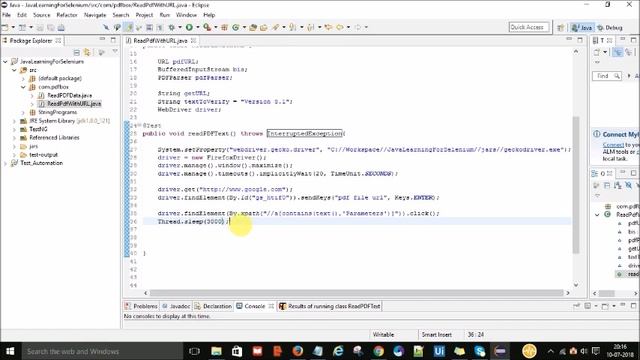Toggle Block Selection Mode toolbar icon
This screenshot has width=640, height=360.
click(149, 27)
